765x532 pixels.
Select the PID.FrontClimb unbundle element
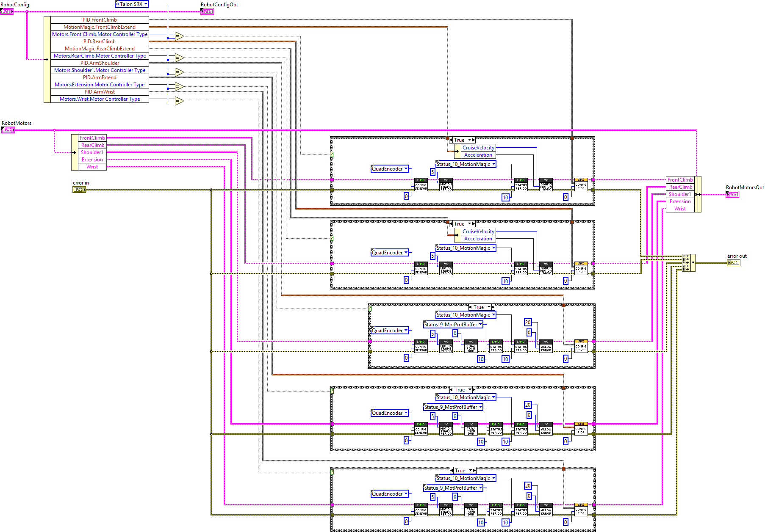[x=100, y=19]
